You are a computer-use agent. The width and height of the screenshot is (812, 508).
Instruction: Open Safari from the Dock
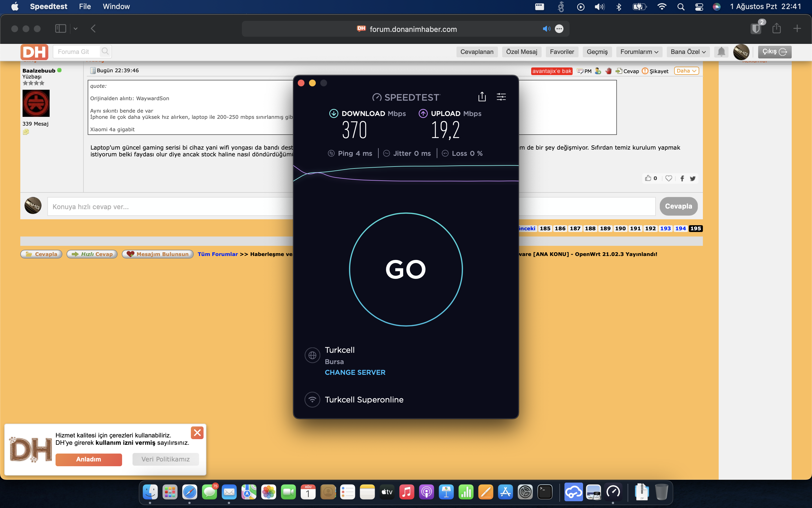click(189, 492)
